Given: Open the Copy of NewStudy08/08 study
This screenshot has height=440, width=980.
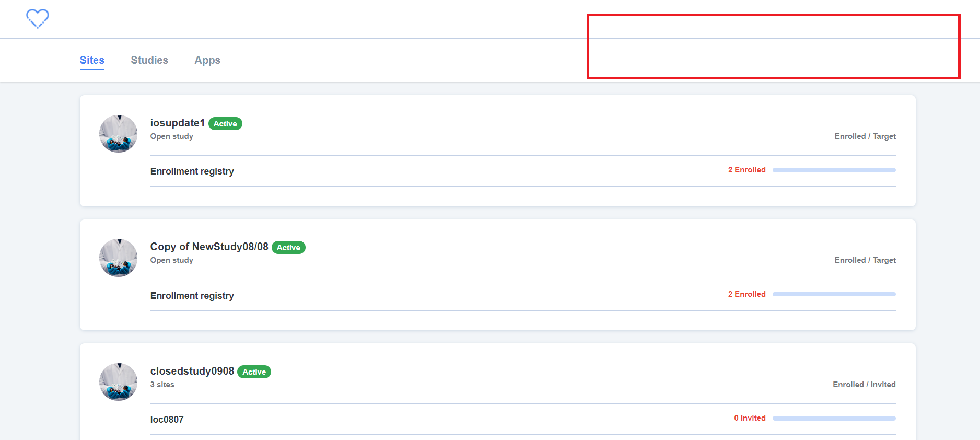Looking at the screenshot, I should point(209,246).
